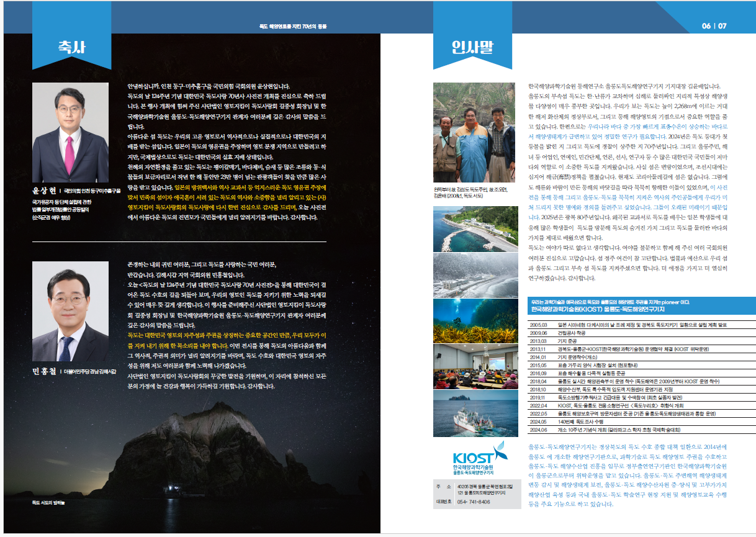Select the line beginning 한국해양과학기술원 동해연구소
This screenshot has width=756, height=537.
pos(623,86)
